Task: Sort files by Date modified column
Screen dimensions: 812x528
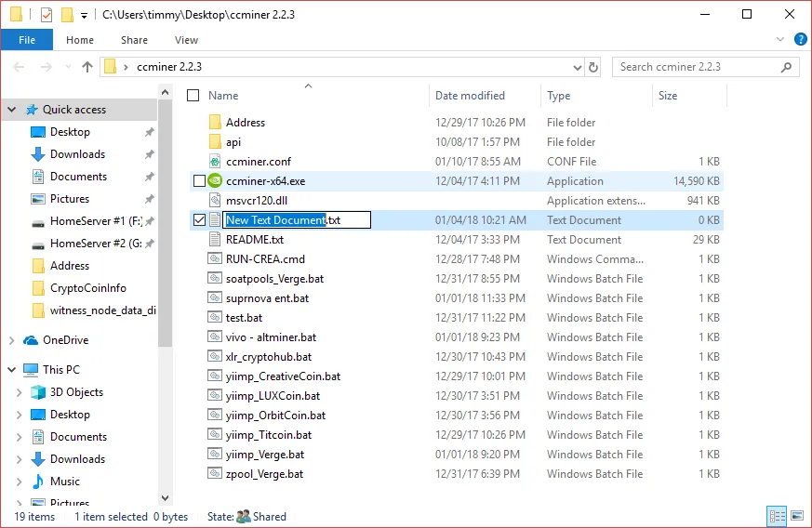Action: [x=470, y=95]
